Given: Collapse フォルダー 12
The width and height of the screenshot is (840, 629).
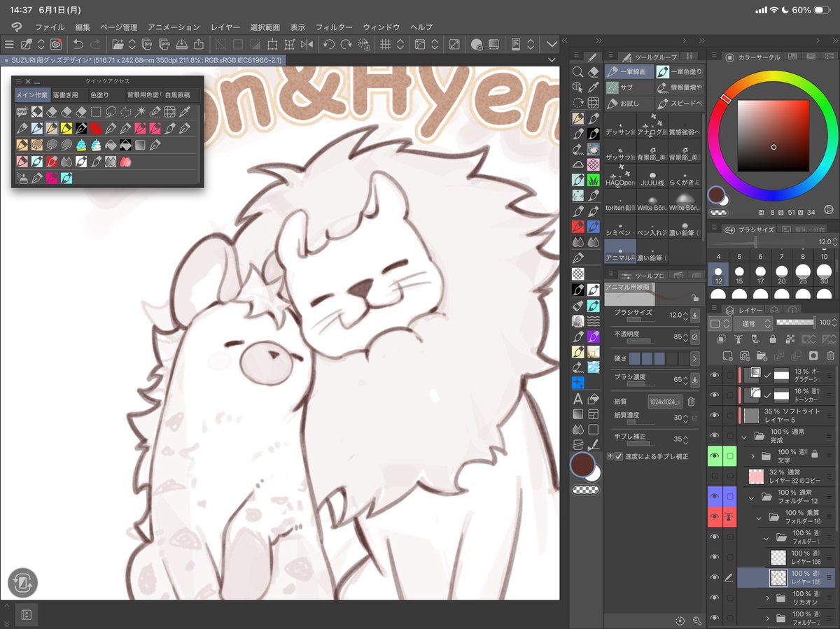Looking at the screenshot, I should (x=751, y=497).
